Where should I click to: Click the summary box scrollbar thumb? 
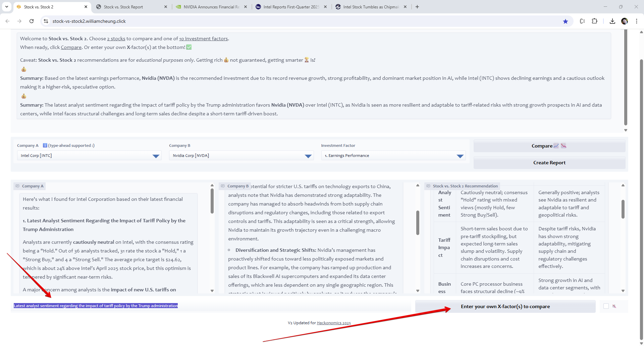click(x=626, y=77)
